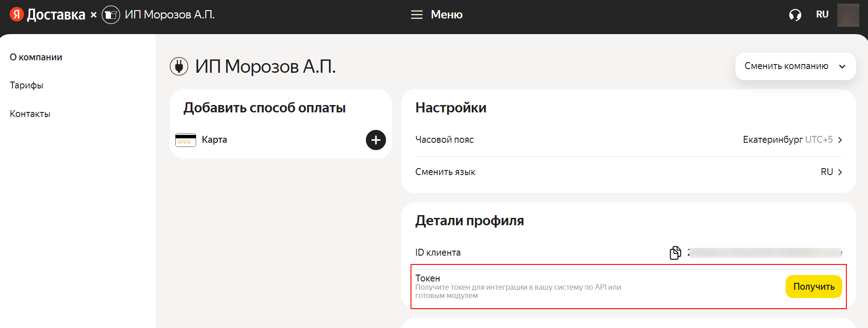This screenshot has width=868, height=328.
Task: Copy the client ID with the copy icon
Action: [x=675, y=252]
